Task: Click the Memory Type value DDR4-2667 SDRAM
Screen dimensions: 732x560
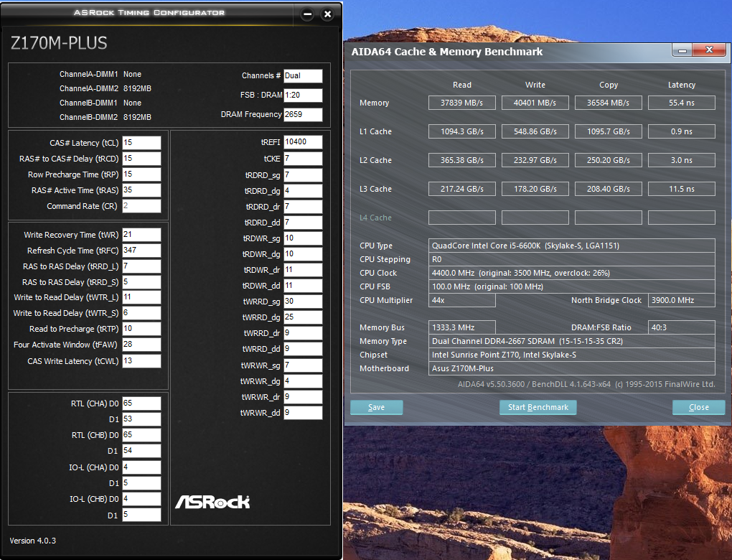Action: tap(572, 341)
